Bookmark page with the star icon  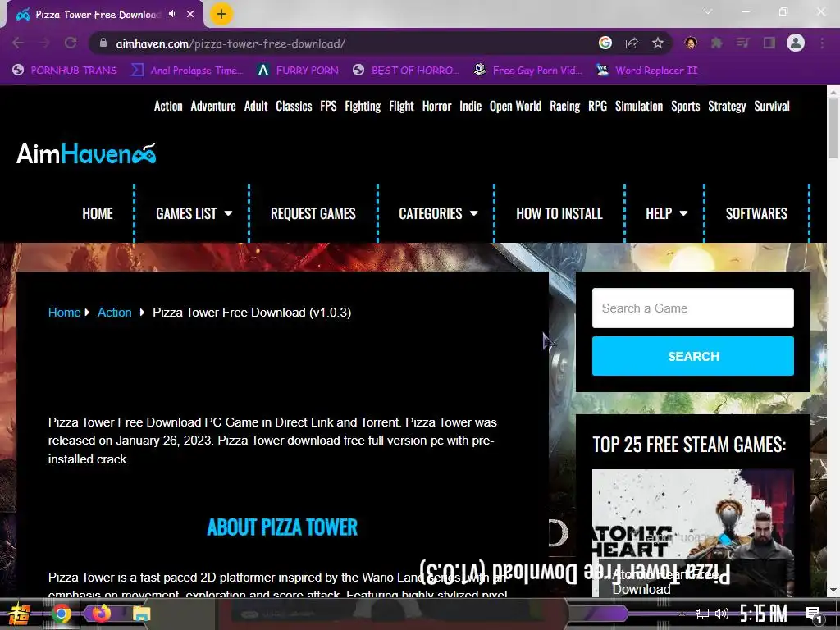click(x=658, y=43)
